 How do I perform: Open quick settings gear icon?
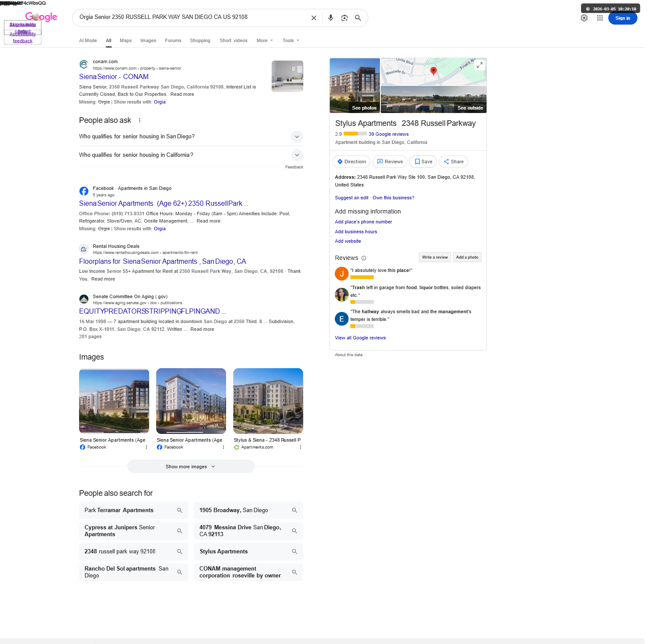[x=584, y=18]
